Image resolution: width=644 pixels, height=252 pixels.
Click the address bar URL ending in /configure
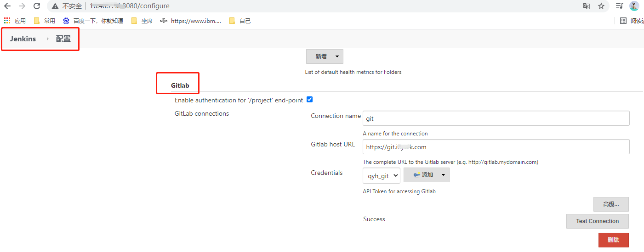point(129,6)
